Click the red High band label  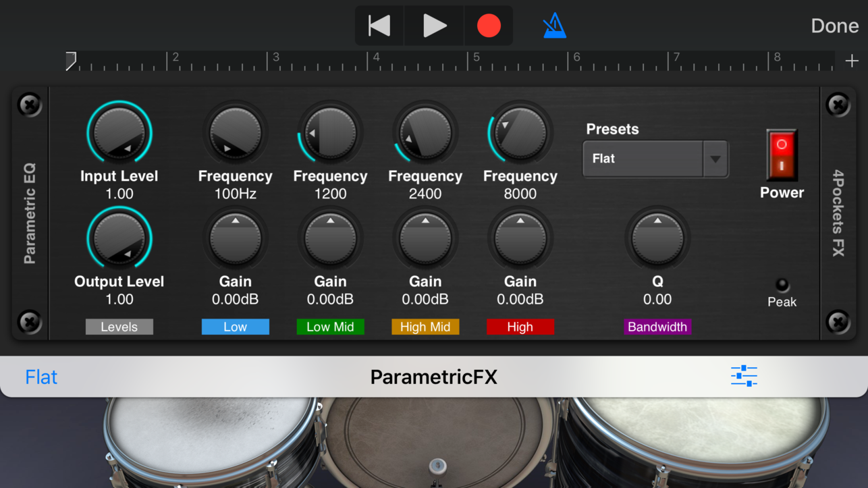(520, 327)
